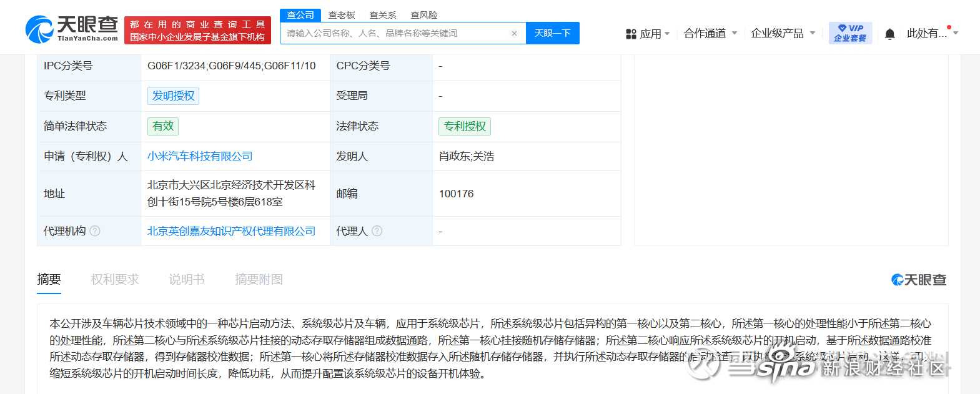Image resolution: width=980 pixels, height=394 pixels.
Task: Click the 专利授权 status tag
Action: (465, 126)
